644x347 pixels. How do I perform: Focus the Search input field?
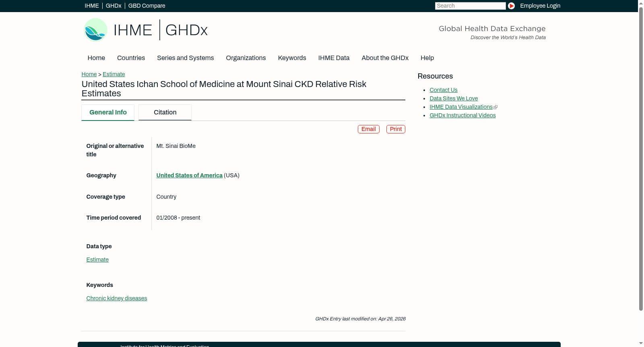470,6
